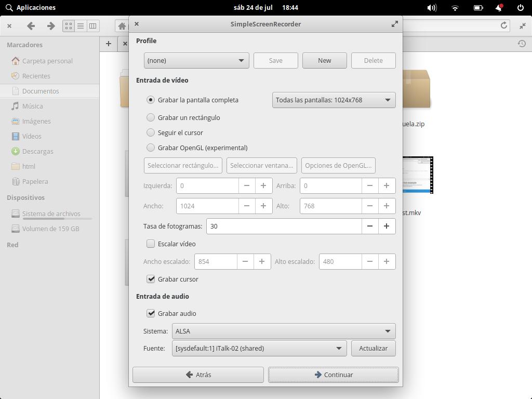Viewport: 532px width, 399px height.
Task: Reload the file manager folder
Action: pos(504,25)
